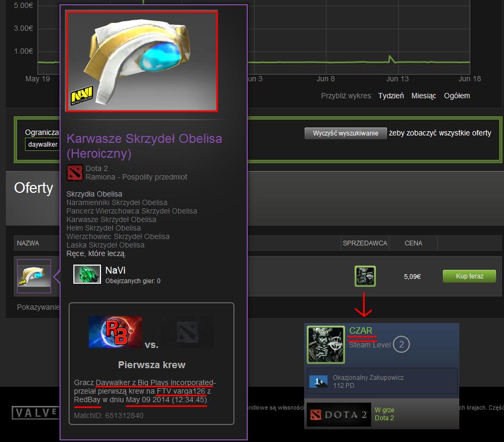Click the NaVi team gem icon
Image resolution: width=504 pixels, height=442 pixels.
(x=87, y=274)
